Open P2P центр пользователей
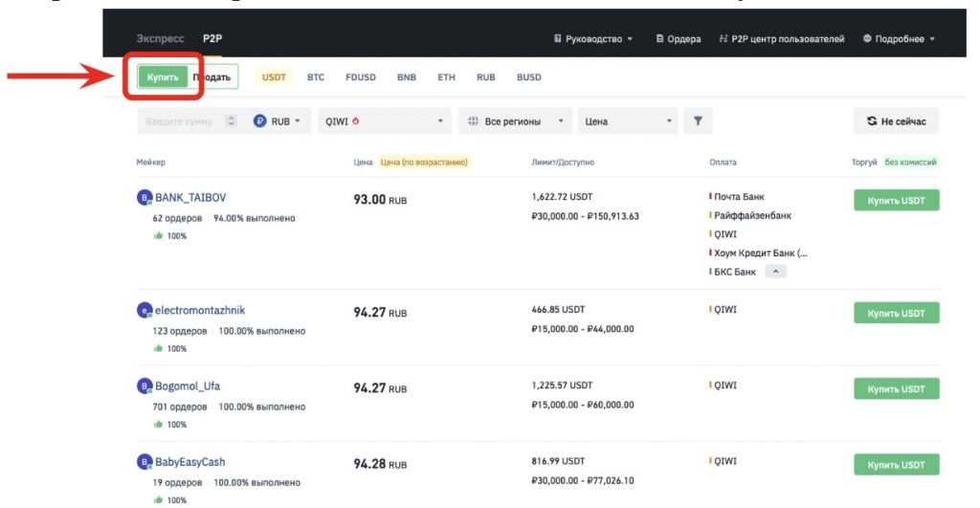 pos(781,39)
